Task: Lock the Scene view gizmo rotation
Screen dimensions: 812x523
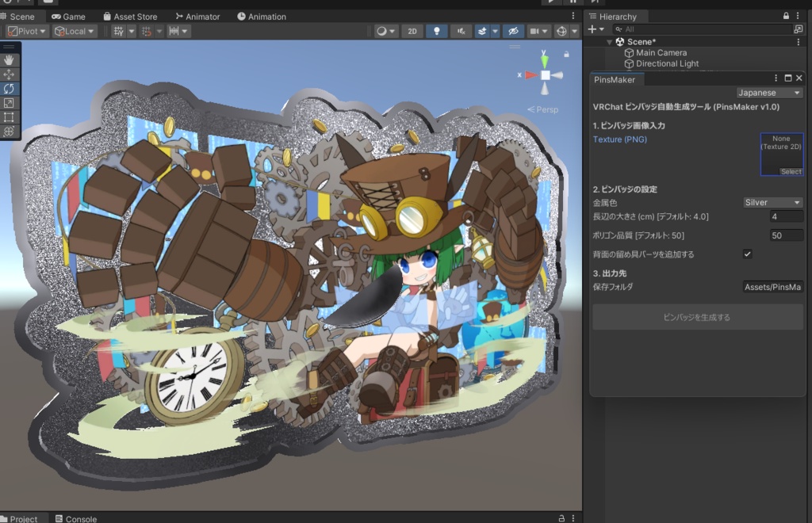Action: (x=566, y=54)
